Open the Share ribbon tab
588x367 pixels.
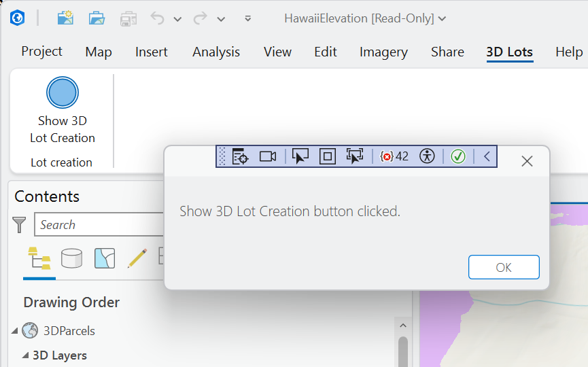click(x=447, y=52)
